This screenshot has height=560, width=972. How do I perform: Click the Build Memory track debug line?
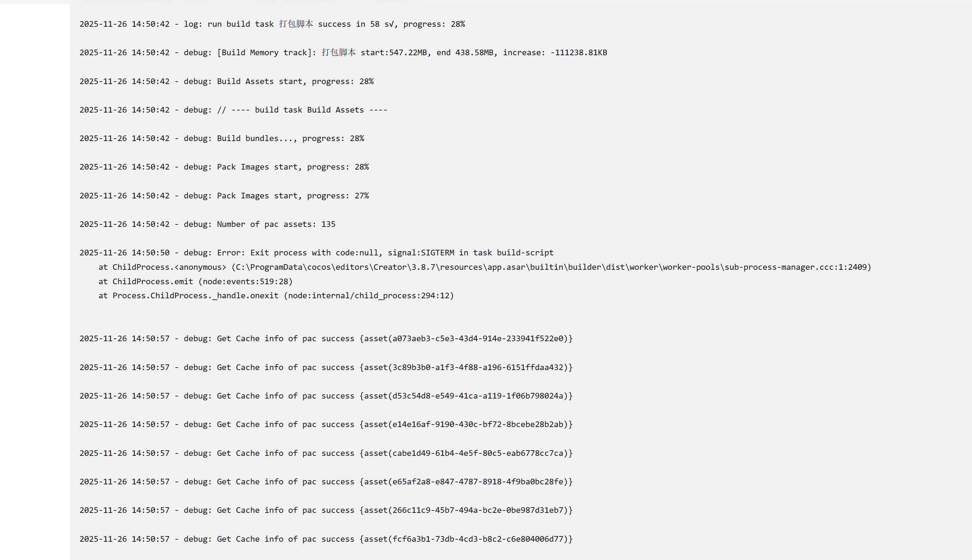click(x=343, y=53)
